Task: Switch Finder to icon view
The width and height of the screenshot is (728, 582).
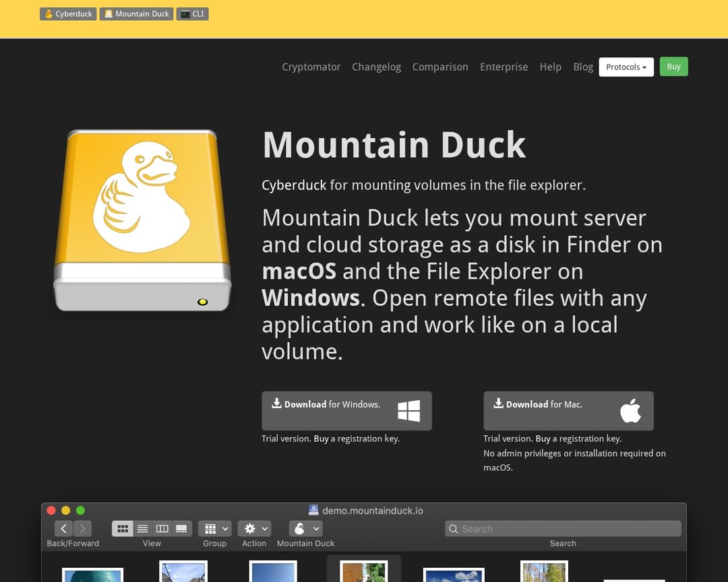Action: pyautogui.click(x=123, y=529)
